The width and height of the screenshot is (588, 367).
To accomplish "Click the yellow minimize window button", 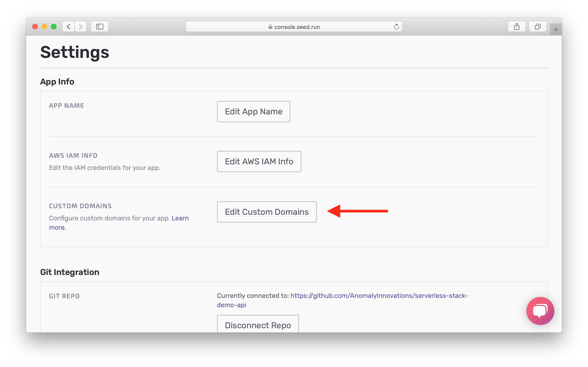I will [x=44, y=26].
